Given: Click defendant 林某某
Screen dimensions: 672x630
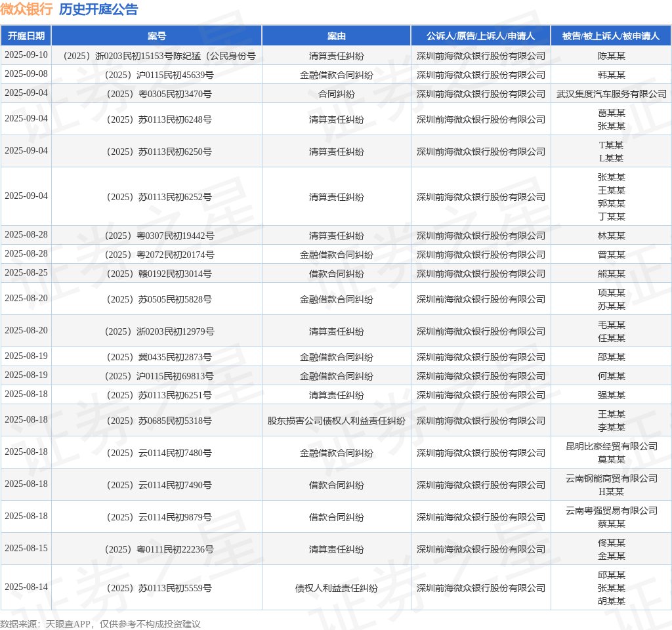Looking at the screenshot, I should point(612,236).
